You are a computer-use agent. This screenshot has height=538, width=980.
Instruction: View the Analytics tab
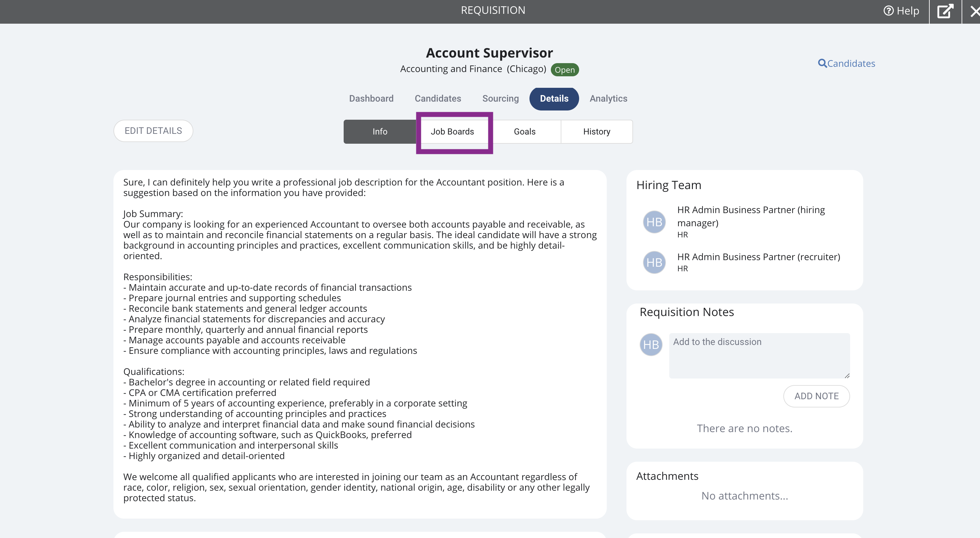608,99
